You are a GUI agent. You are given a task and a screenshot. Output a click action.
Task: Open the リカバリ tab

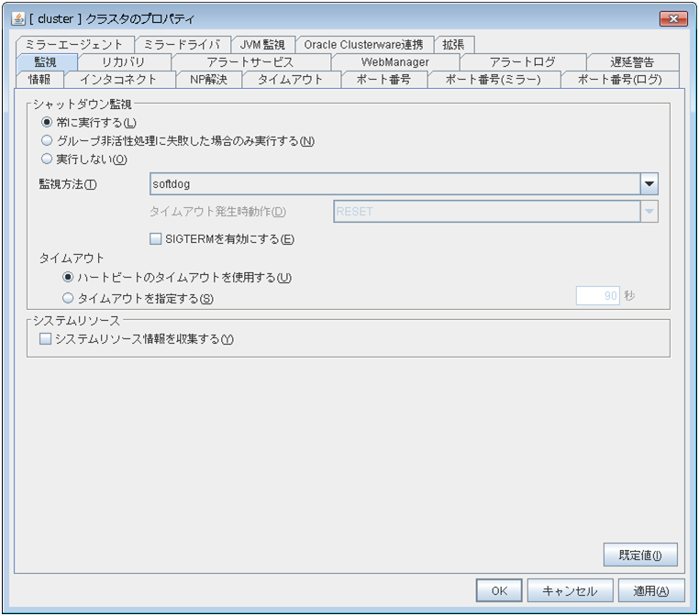pos(124,62)
